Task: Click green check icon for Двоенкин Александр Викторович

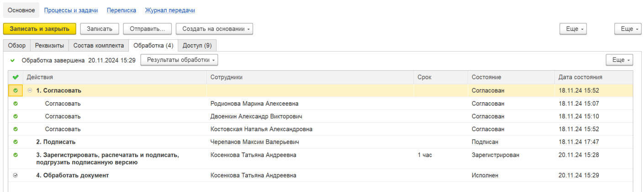Action: 16,116
